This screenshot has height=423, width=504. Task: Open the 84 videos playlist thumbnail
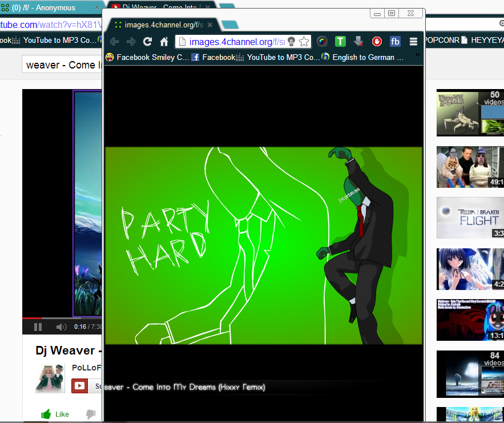click(470, 374)
